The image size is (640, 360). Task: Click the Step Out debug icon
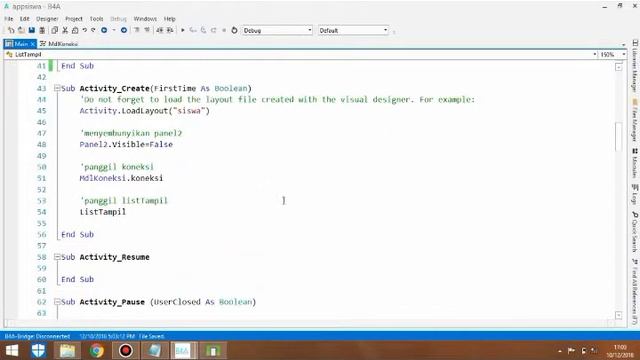pyautogui.click(x=213, y=30)
